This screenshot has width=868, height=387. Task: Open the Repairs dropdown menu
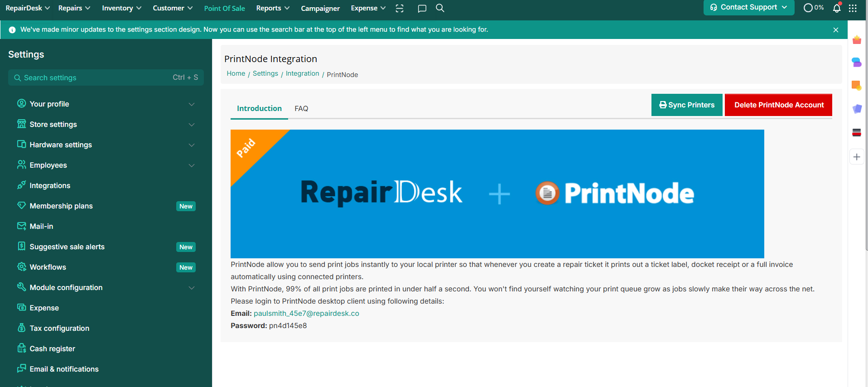click(x=74, y=8)
